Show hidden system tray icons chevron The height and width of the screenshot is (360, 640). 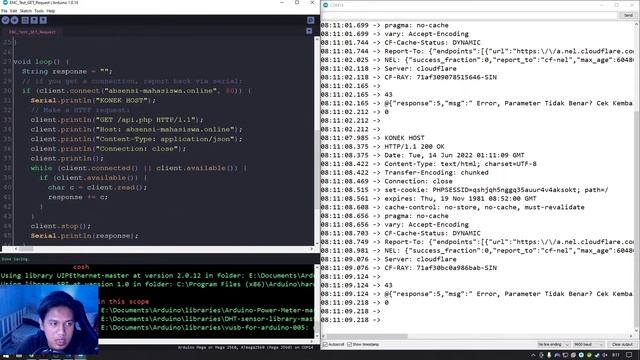tap(533, 355)
